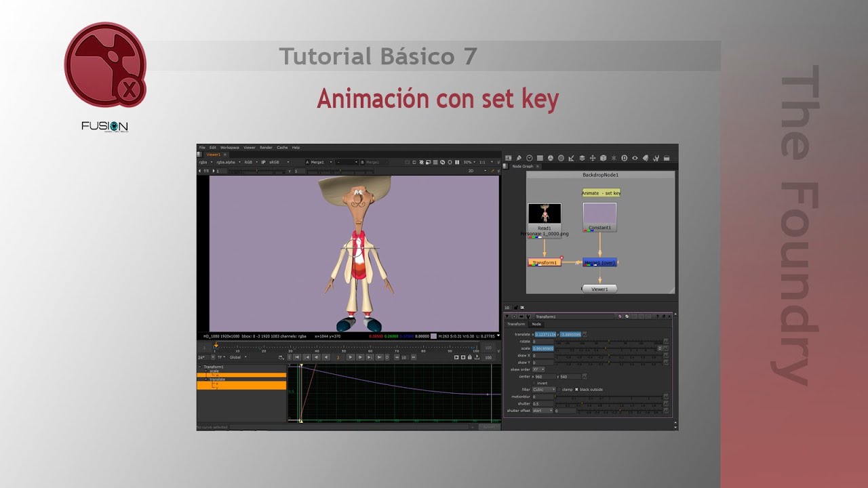
Task: Open the skew order XY dropdown
Action: pyautogui.click(x=538, y=369)
